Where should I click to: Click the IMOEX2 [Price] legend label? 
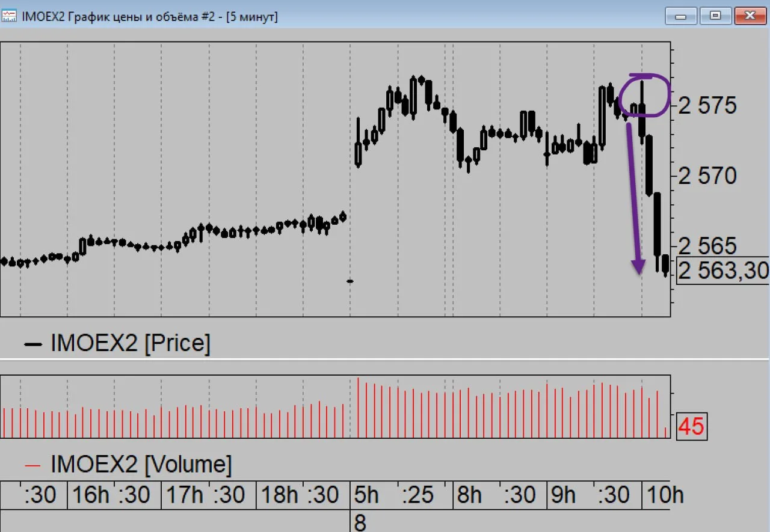131,343
